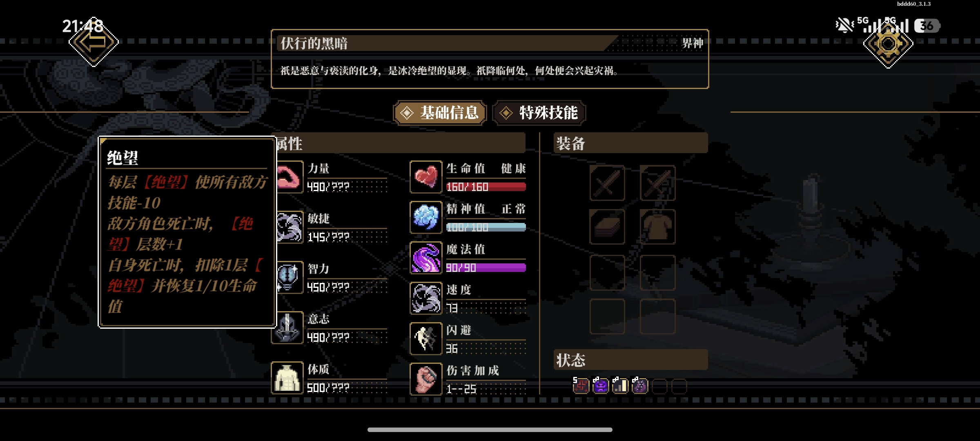Tap the purple face status effect icon
Screen dimensions: 980x441
point(600,385)
